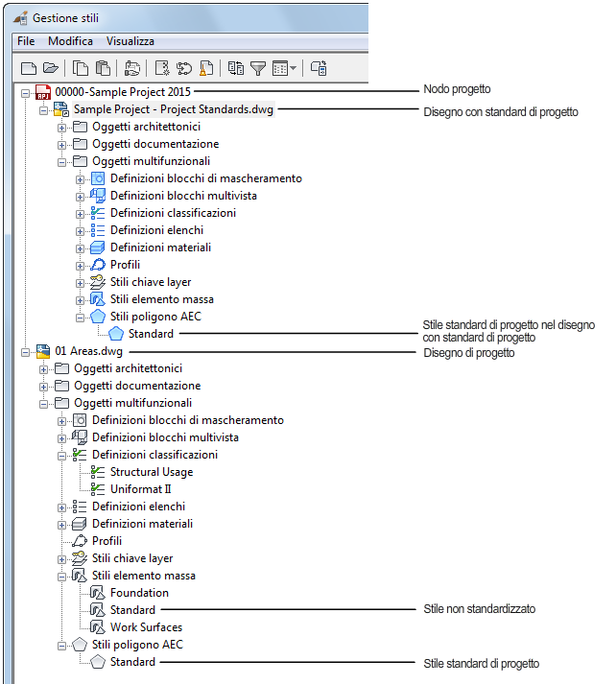The image size is (616, 684).
Task: Expand Oggetti documentazione under Project Standards.dwg
Action: coord(62,145)
